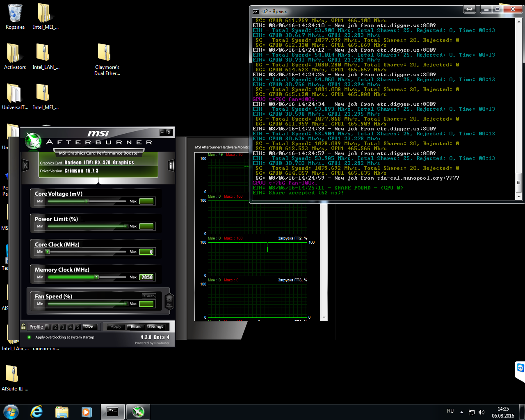Click the Reset button in Afterburner
Image resolution: width=525 pixels, height=420 pixels.
point(136,327)
